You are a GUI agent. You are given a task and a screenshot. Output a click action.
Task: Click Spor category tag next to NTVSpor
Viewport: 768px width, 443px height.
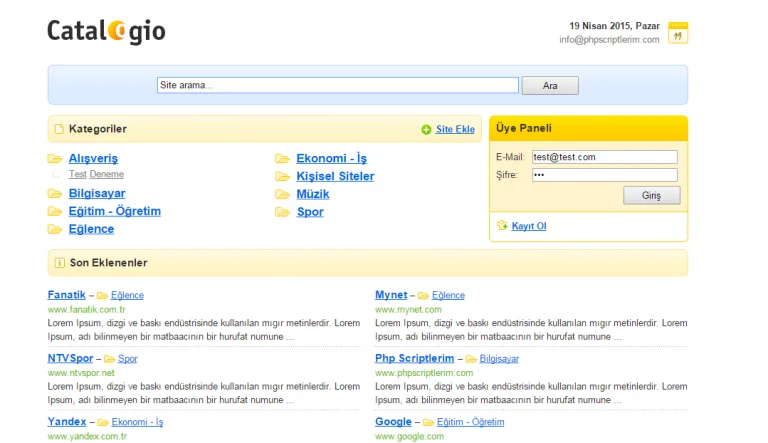(128, 359)
